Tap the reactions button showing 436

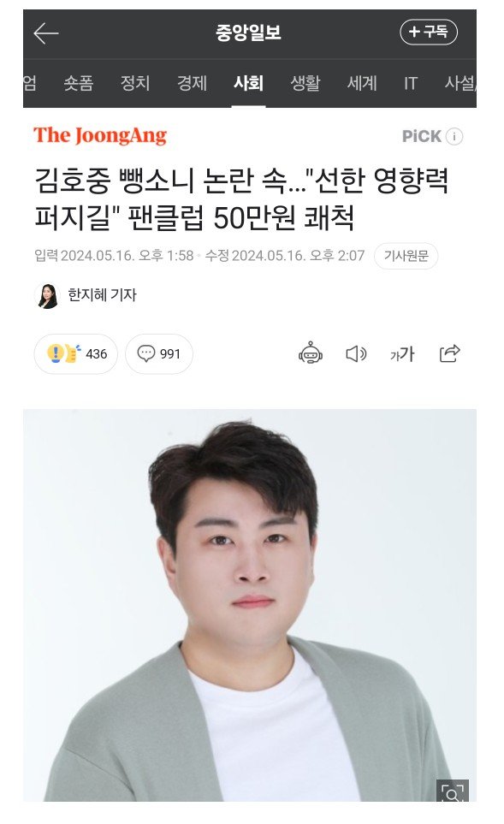click(75, 353)
